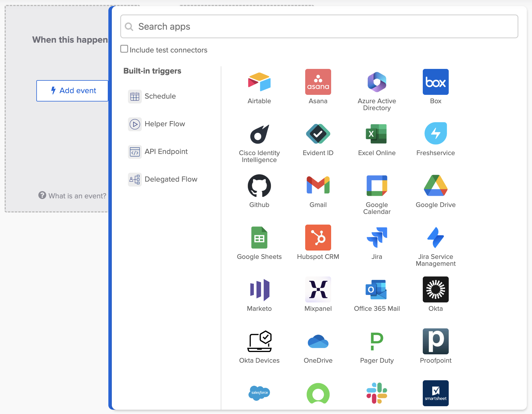Image resolution: width=532 pixels, height=414 pixels.
Task: Select the Delegated Flow trigger
Action: point(171,179)
